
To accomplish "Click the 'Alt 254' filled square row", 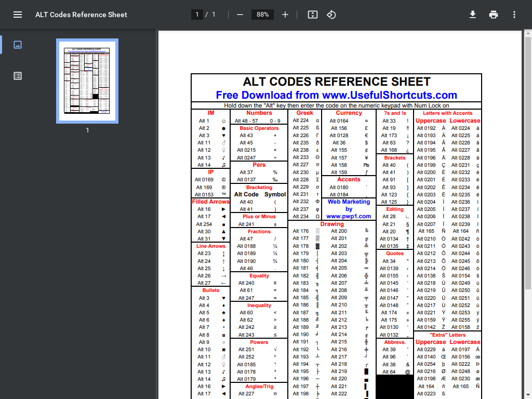I will [211, 224].
